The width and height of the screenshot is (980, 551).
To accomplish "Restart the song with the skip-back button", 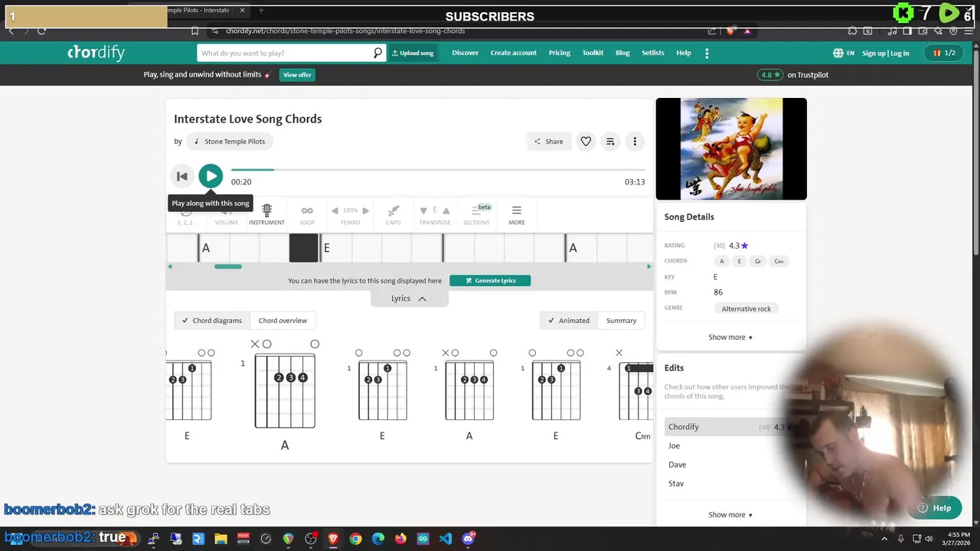I will coord(182,177).
